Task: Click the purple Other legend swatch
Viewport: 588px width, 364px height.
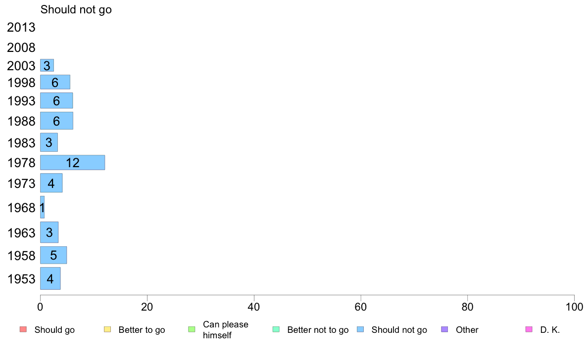Action: point(445,329)
